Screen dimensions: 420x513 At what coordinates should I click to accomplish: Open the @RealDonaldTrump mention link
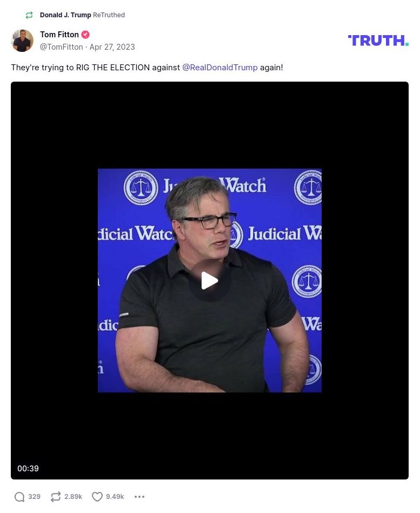220,68
